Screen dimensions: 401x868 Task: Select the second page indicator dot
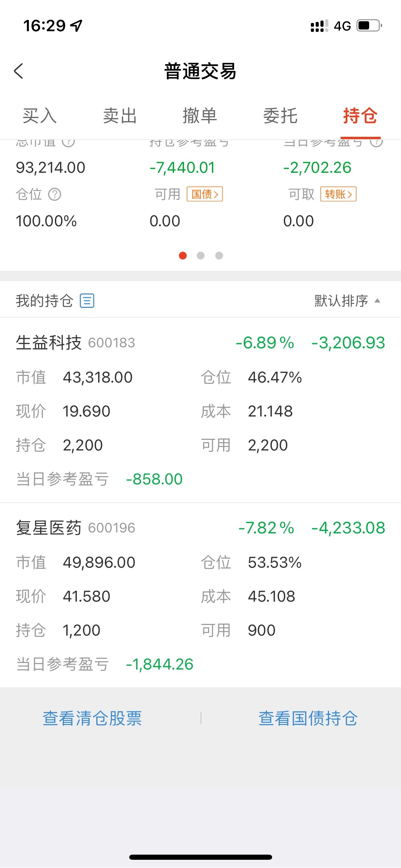click(201, 255)
